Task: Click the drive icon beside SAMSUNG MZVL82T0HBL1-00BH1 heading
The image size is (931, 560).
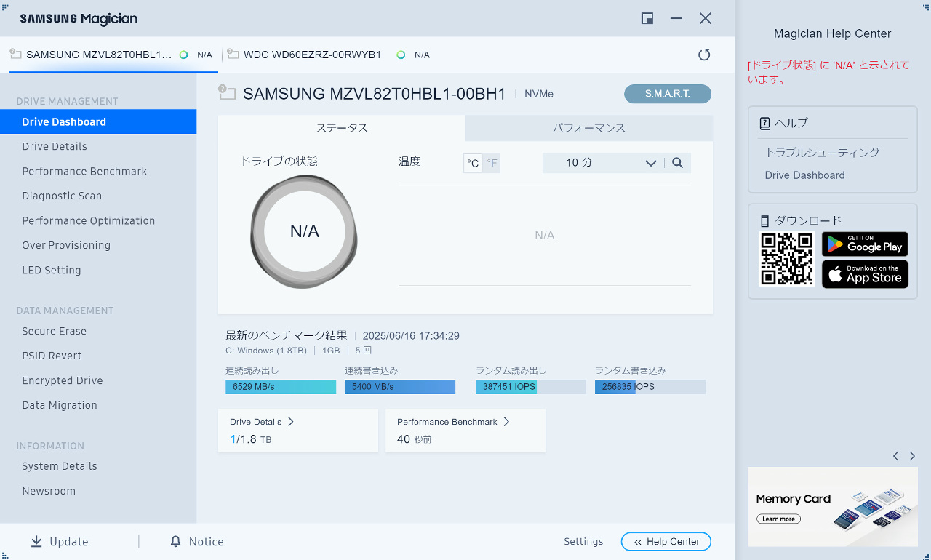Action: pyautogui.click(x=227, y=92)
